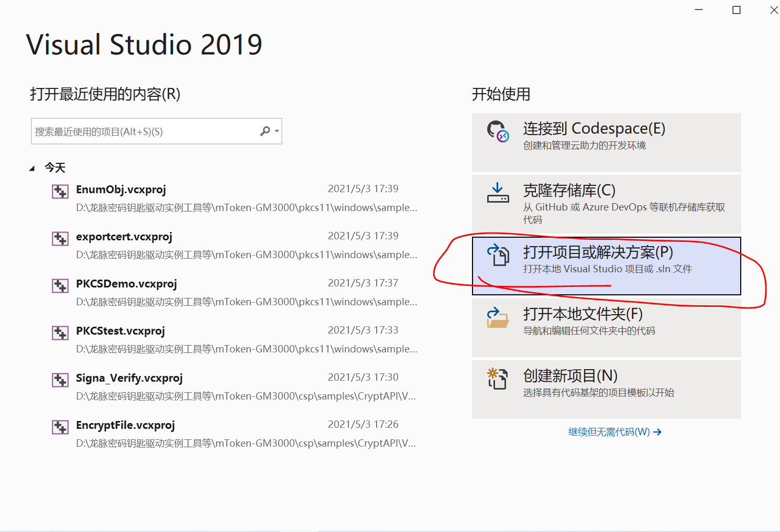780x532 pixels.
Task: Follow the 继续但无需代码(W) link
Action: point(615,432)
